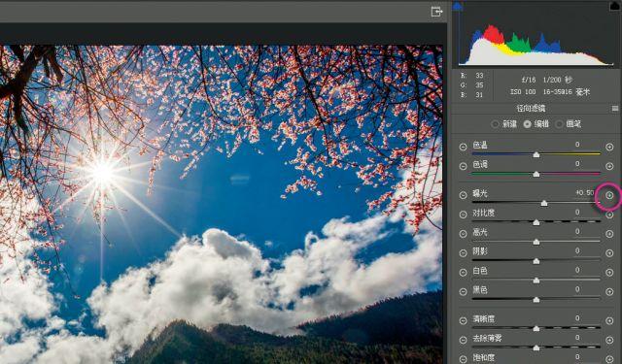Decrease 高光 with its minus icon

[463, 234]
